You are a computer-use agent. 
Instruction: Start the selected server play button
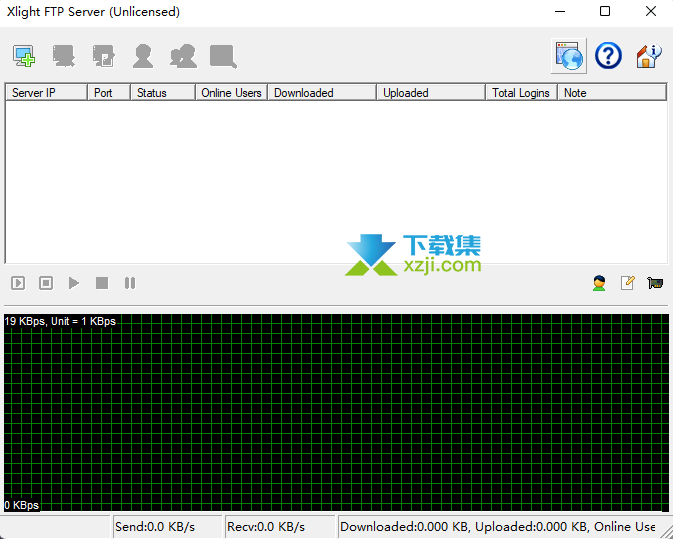(74, 283)
